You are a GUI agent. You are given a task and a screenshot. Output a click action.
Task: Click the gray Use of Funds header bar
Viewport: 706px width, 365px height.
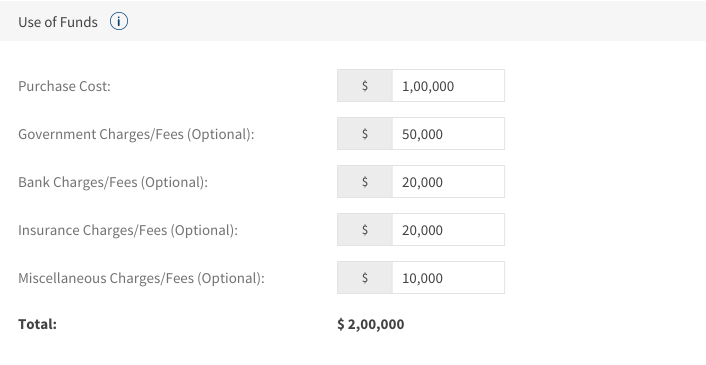pyautogui.click(x=353, y=21)
